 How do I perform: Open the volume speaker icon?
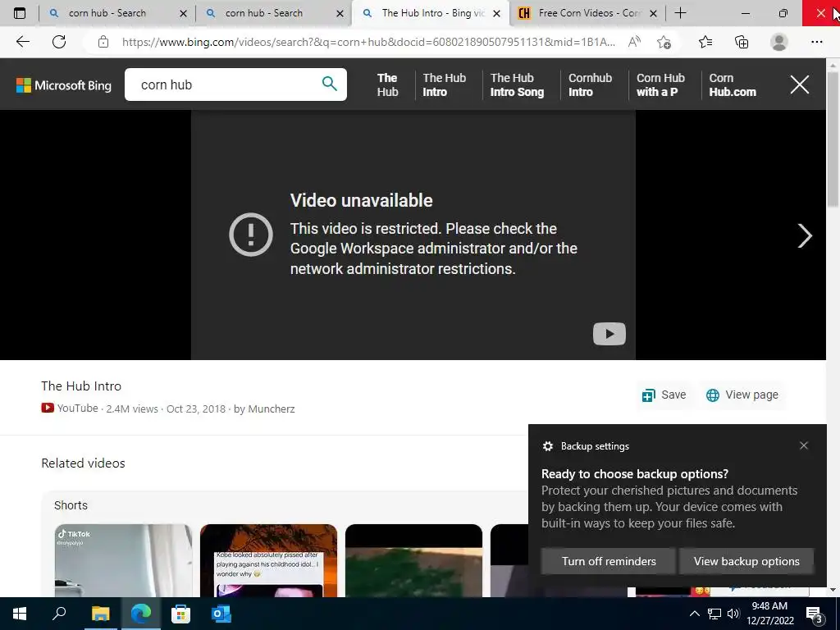[x=733, y=614]
